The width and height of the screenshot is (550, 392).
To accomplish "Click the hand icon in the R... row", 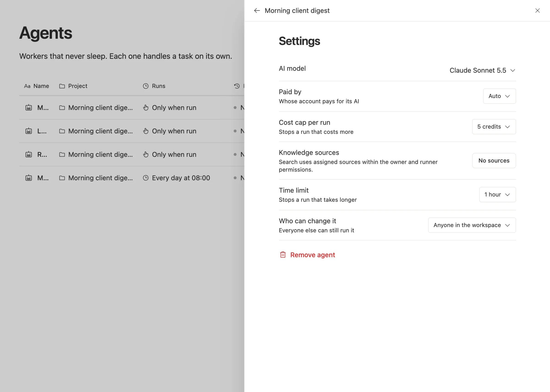I will click(146, 155).
